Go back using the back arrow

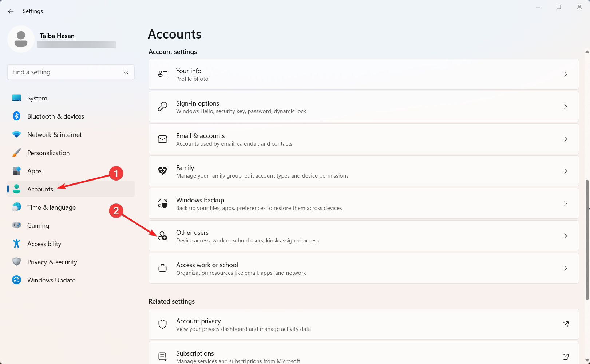11,11
